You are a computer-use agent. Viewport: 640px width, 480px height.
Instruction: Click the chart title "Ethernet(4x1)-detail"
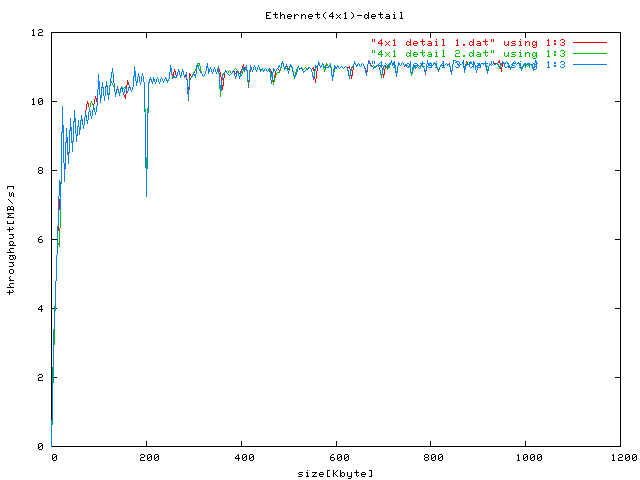[x=334, y=16]
